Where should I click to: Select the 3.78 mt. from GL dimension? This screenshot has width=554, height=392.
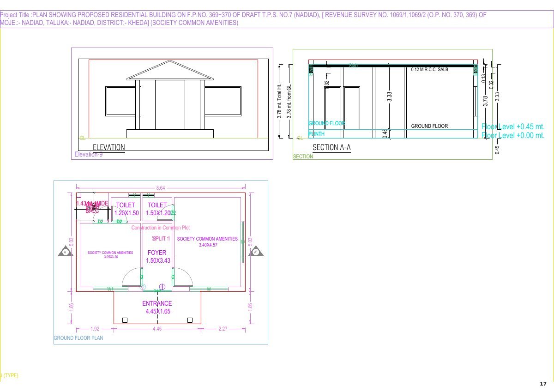289,101
